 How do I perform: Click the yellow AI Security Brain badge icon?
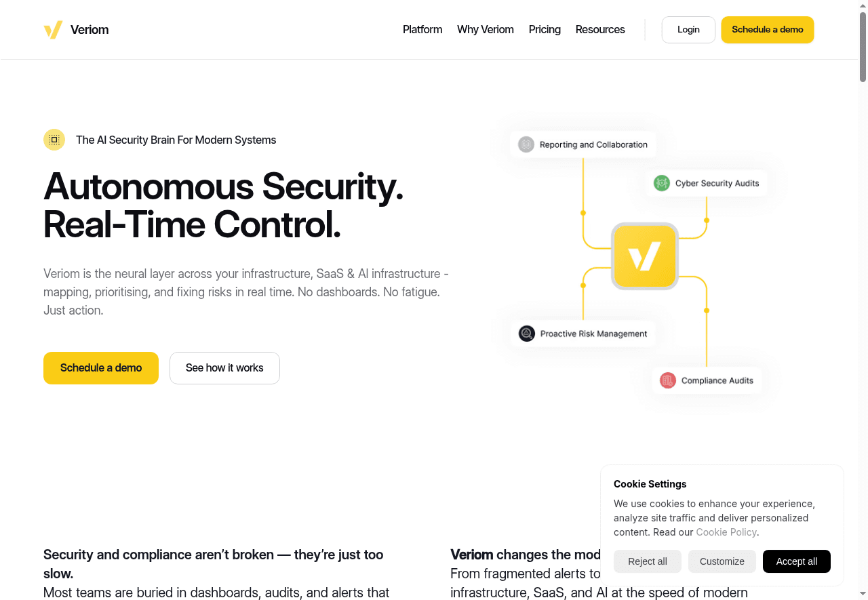pos(54,140)
